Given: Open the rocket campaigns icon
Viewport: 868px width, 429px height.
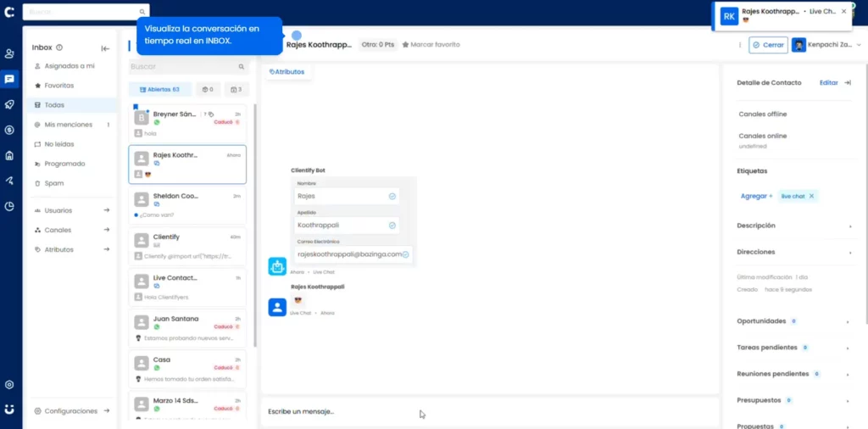Looking at the screenshot, I should pyautogui.click(x=9, y=104).
